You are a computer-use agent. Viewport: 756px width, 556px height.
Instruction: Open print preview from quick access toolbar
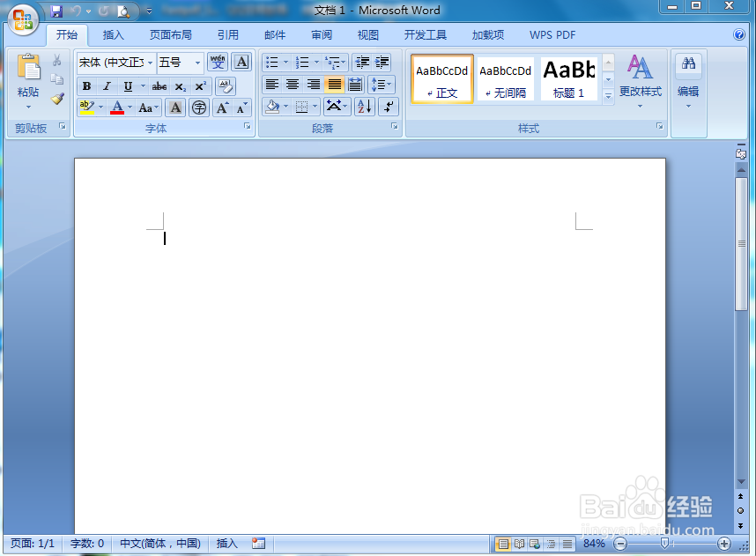pyautogui.click(x=123, y=11)
